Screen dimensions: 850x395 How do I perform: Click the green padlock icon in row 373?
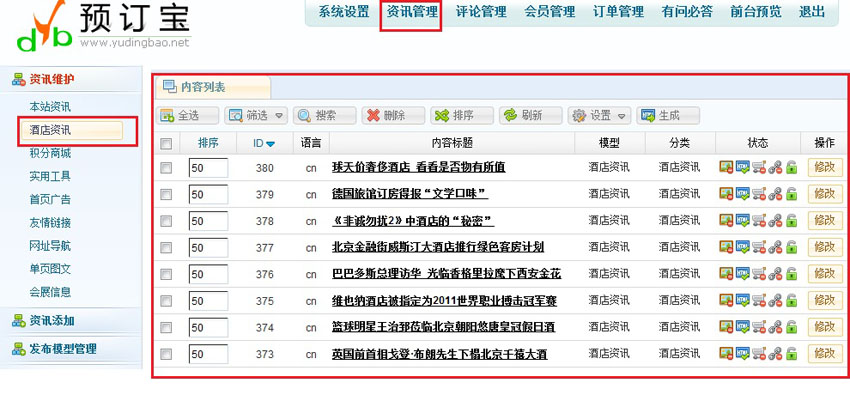pos(791,353)
